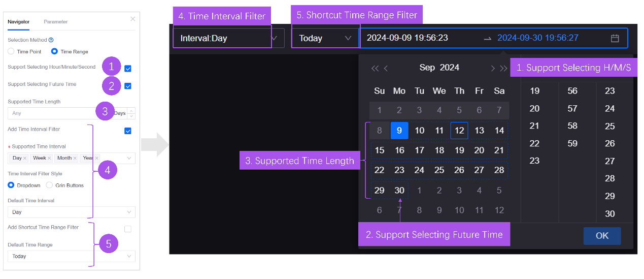Go to previous month in calendar
The width and height of the screenshot is (644, 279).
tap(386, 68)
